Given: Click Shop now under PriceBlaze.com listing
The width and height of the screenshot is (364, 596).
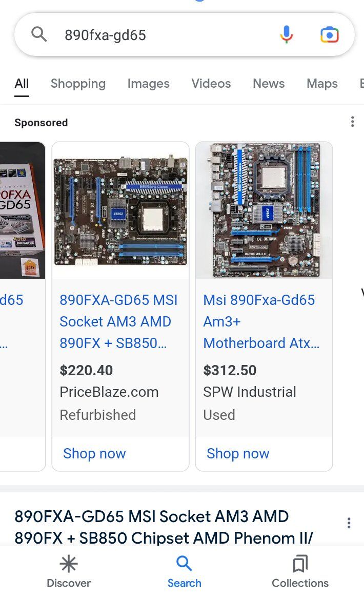Looking at the screenshot, I should click(94, 453).
